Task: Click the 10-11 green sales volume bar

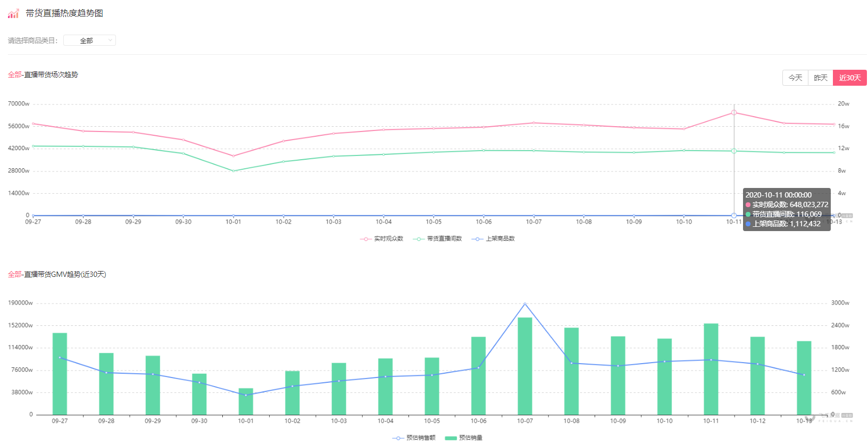Action: (x=711, y=369)
